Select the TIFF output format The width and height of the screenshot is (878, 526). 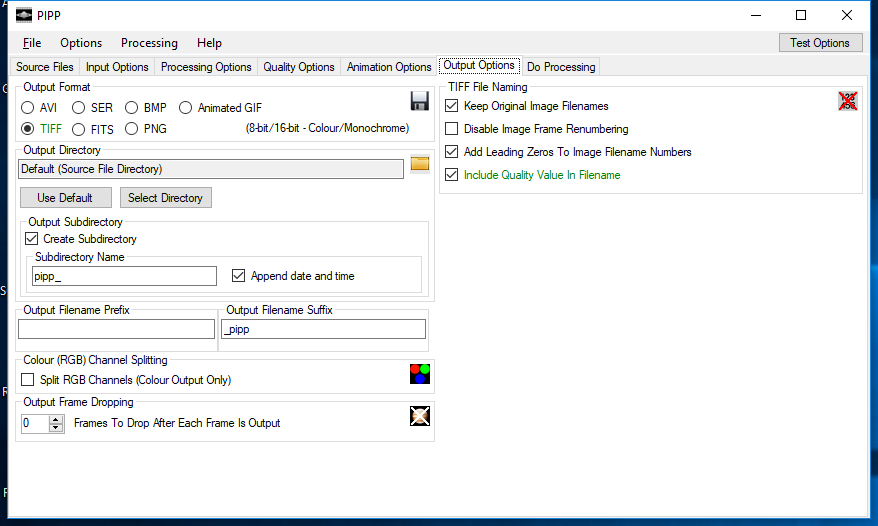pyautogui.click(x=27, y=129)
